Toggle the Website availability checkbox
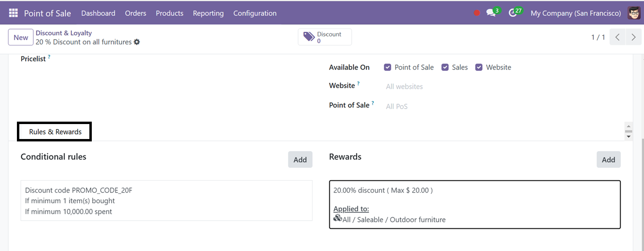The width and height of the screenshot is (644, 251). tap(479, 67)
